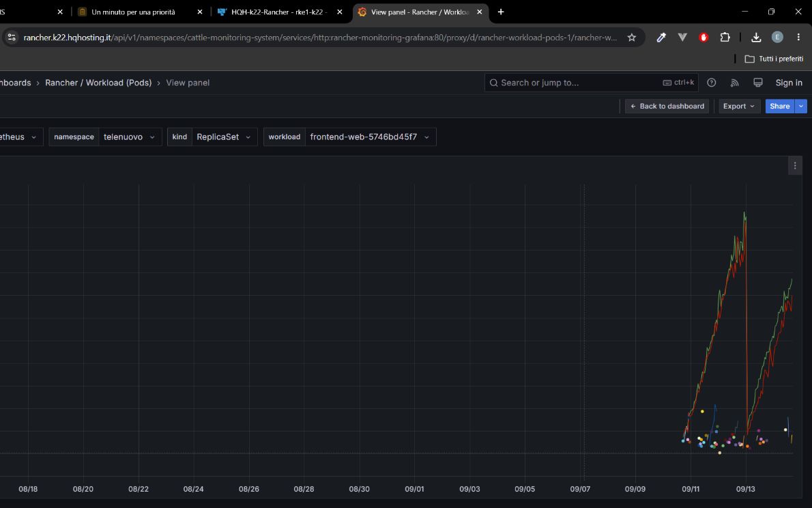Image resolution: width=812 pixels, height=508 pixels.
Task: Open the Grafana help question-mark icon
Action: 712,83
